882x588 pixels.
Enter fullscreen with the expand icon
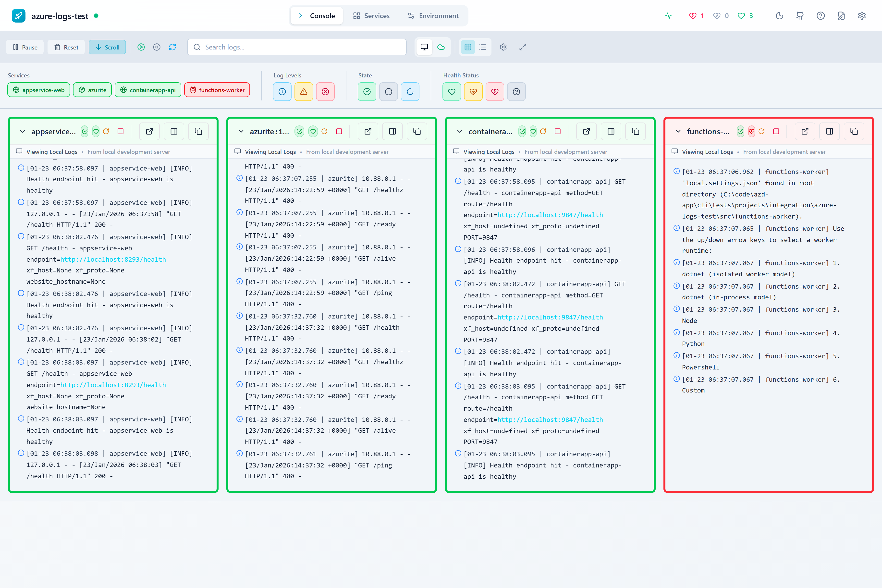tap(523, 47)
